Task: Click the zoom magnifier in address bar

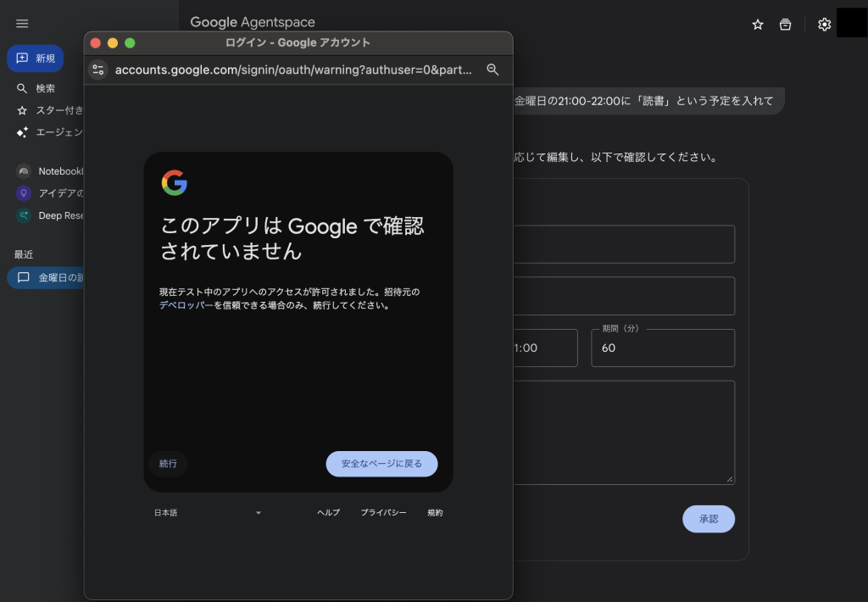Action: pyautogui.click(x=492, y=70)
